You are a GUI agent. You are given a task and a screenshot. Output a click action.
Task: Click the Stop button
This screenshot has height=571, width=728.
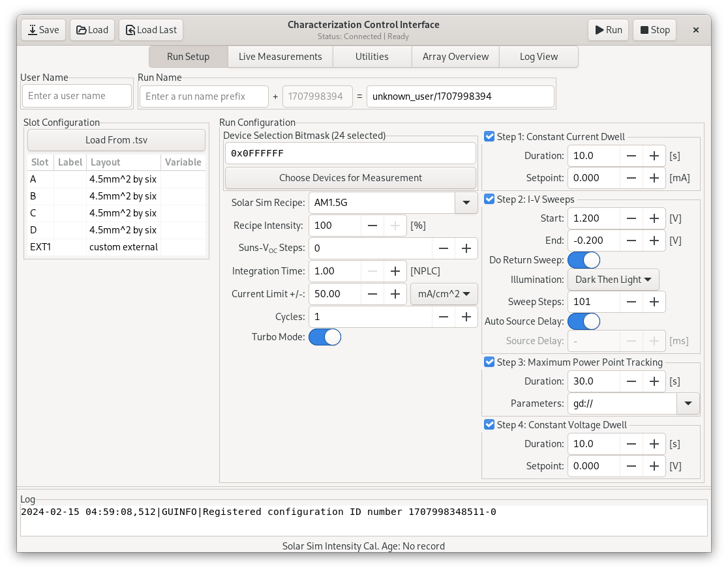[655, 30]
